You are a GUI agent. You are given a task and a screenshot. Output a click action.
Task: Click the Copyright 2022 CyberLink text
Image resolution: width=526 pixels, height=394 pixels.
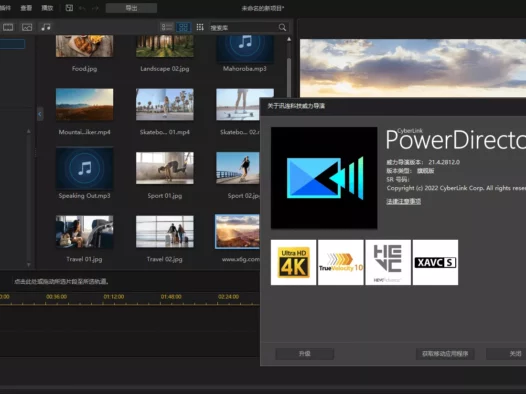click(x=456, y=188)
